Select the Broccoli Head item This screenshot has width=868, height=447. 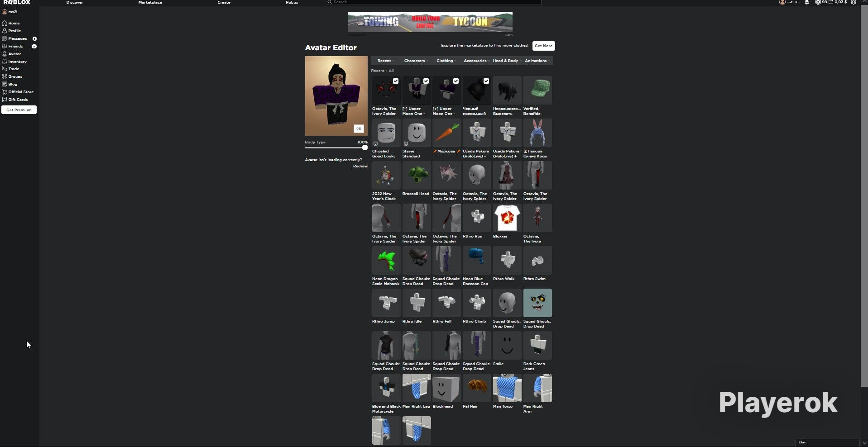(417, 176)
